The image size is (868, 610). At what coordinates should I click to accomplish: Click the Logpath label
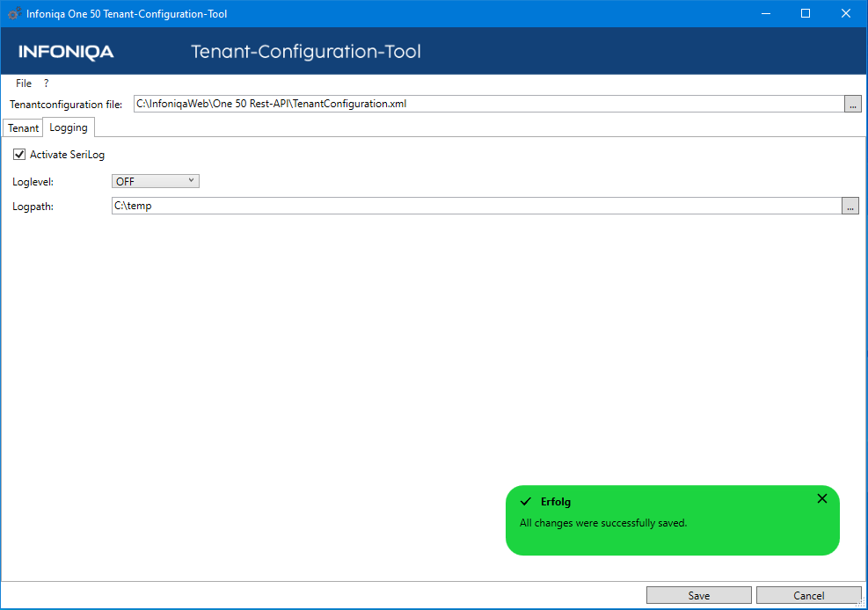[33, 207]
